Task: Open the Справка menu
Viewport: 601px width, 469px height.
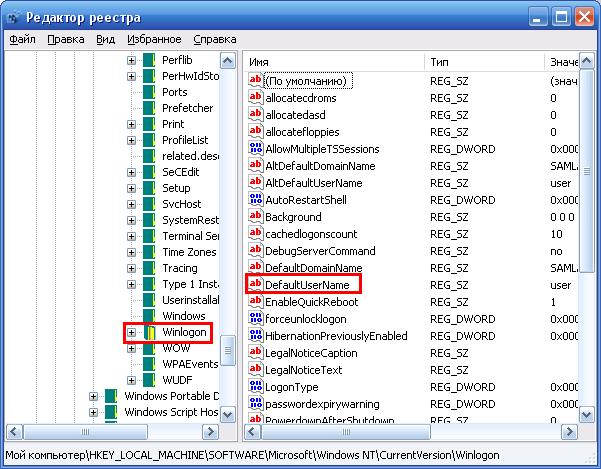Action: 214,39
